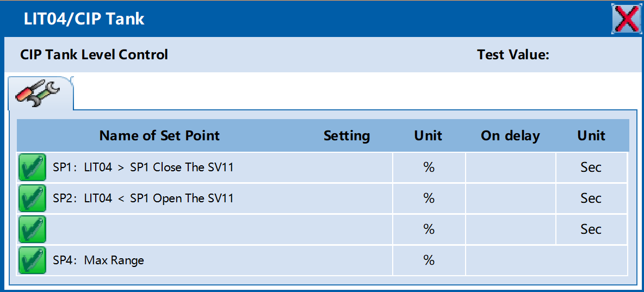644x292 pixels.
Task: Toggle the green checkmark on the unnamed third row
Action: 32,229
